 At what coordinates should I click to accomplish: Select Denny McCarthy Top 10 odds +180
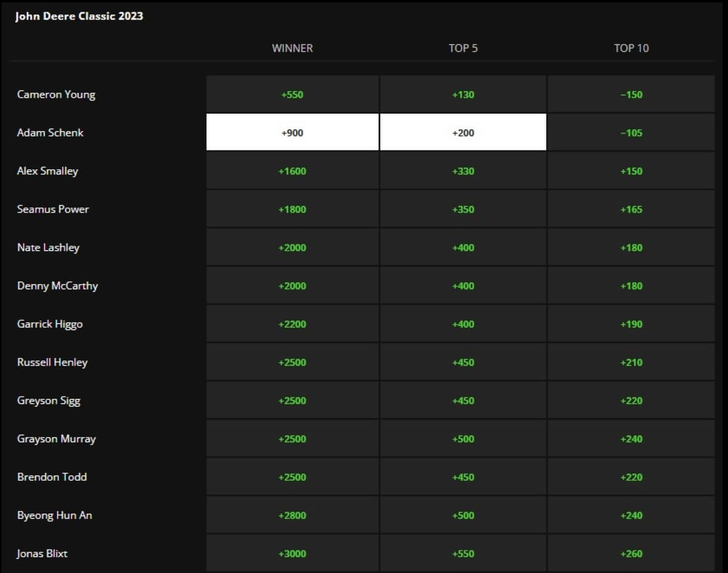631,285
